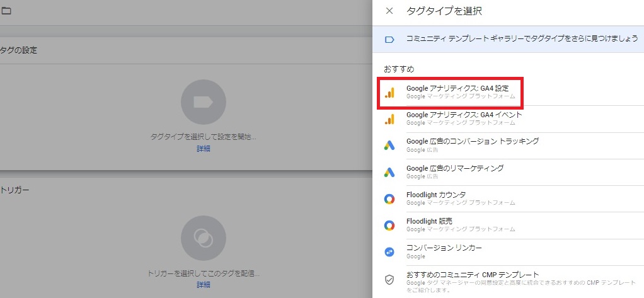Click the タグの設定 section heading
The width and height of the screenshot is (644, 298).
pos(18,50)
